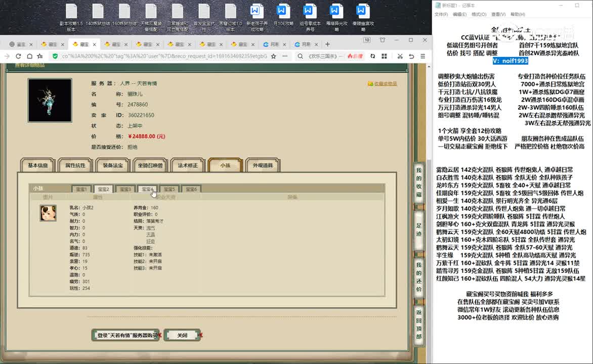Click the scissors screenshot icon

(400, 56)
